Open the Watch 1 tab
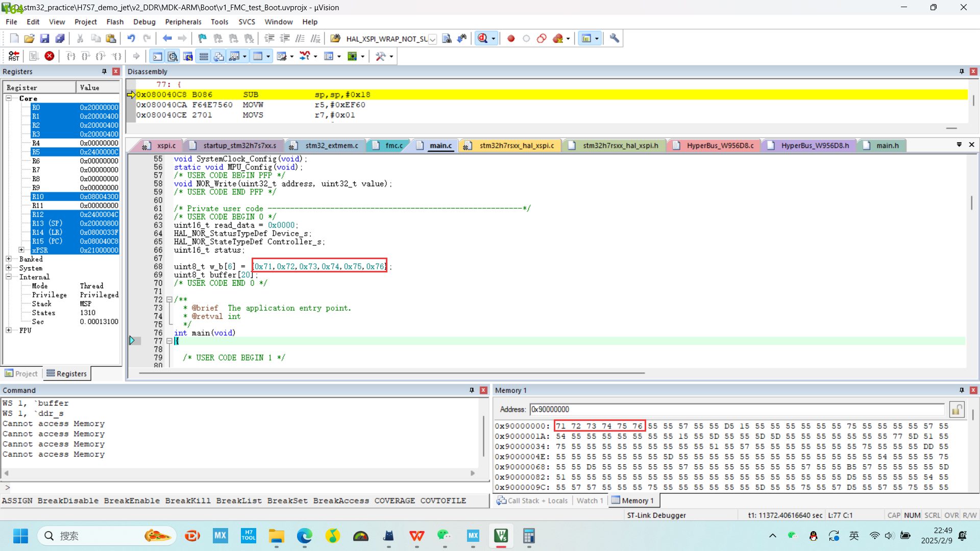The width and height of the screenshot is (980, 551). coord(590,500)
